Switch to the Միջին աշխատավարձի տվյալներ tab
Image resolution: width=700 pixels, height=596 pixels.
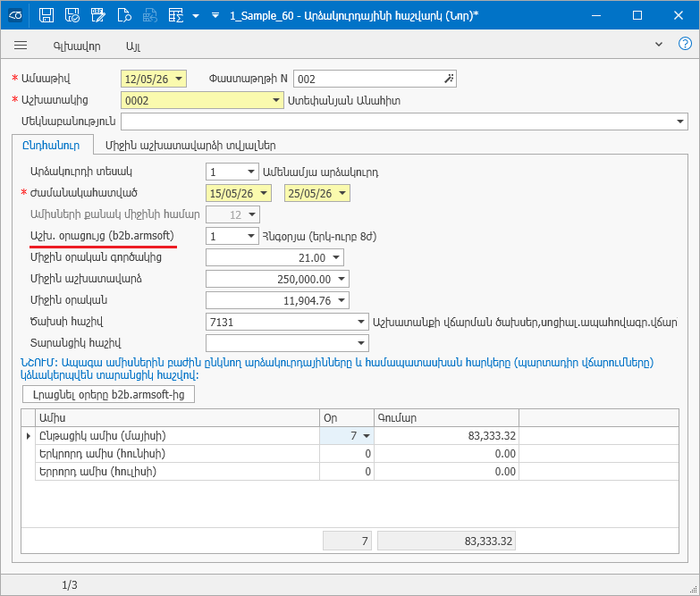click(190, 146)
